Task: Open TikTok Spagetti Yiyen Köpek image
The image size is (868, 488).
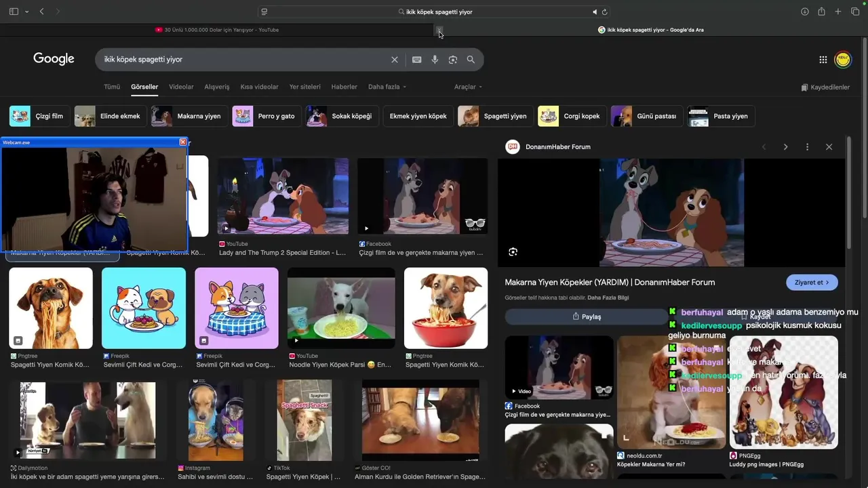Action: coord(304,420)
